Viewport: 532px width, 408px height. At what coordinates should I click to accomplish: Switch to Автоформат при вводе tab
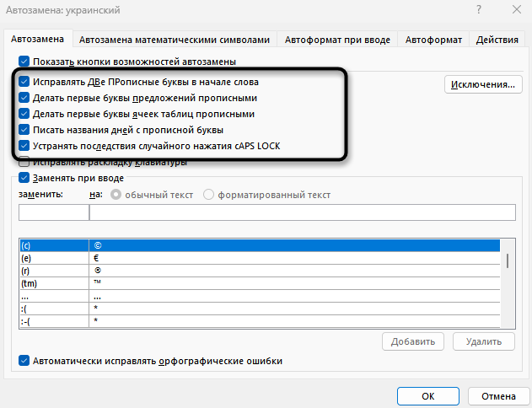pos(337,40)
